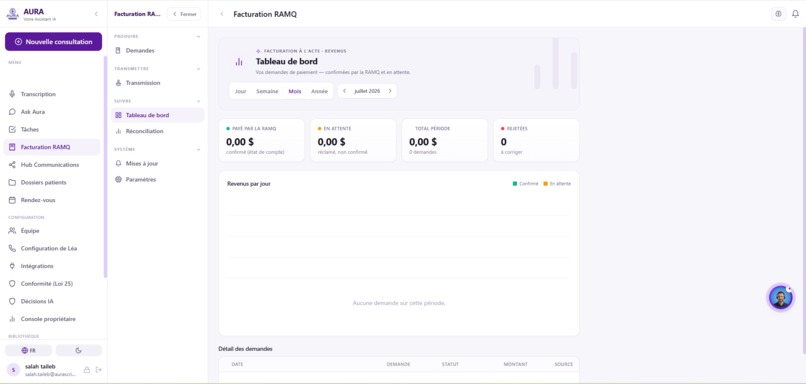Click the page vertical scrollbar
This screenshot has width=806, height=384.
point(803,190)
